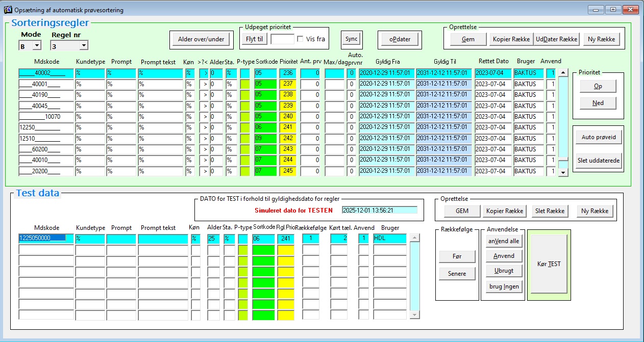The image size is (644, 342).
Task: Open the Mode dropdown
Action: pos(36,46)
